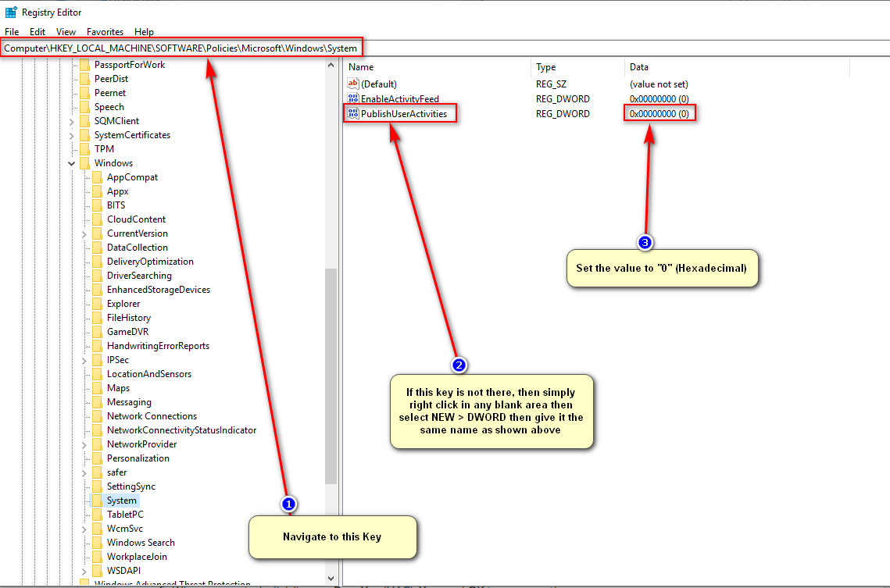The height and width of the screenshot is (588, 890).
Task: Click the registry path address bar
Action: click(x=445, y=48)
